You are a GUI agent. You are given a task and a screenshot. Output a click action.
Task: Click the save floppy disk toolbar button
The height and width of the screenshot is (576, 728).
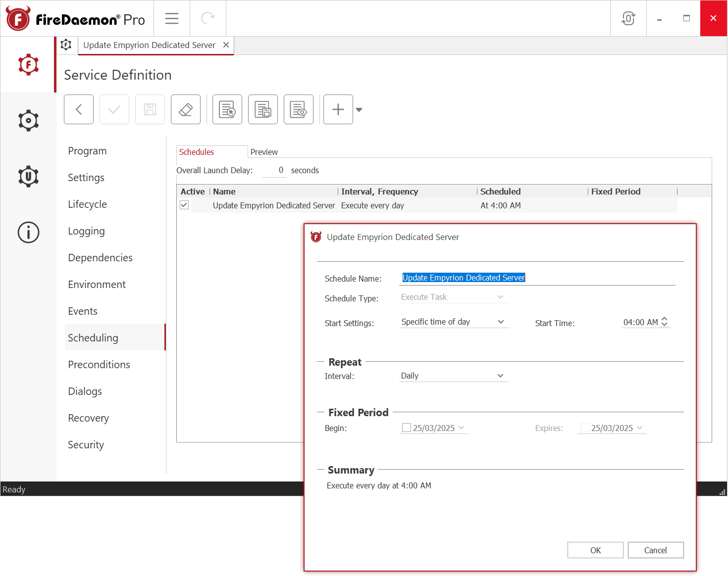tap(150, 109)
